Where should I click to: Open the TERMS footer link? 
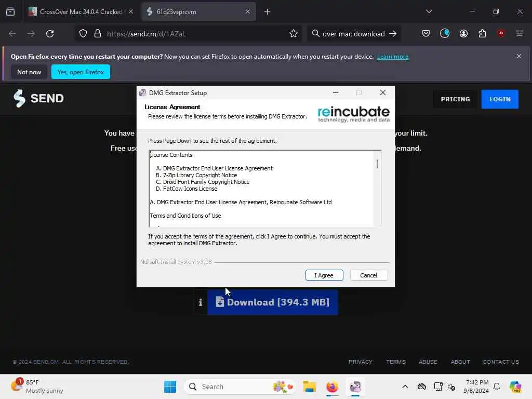tap(395, 362)
